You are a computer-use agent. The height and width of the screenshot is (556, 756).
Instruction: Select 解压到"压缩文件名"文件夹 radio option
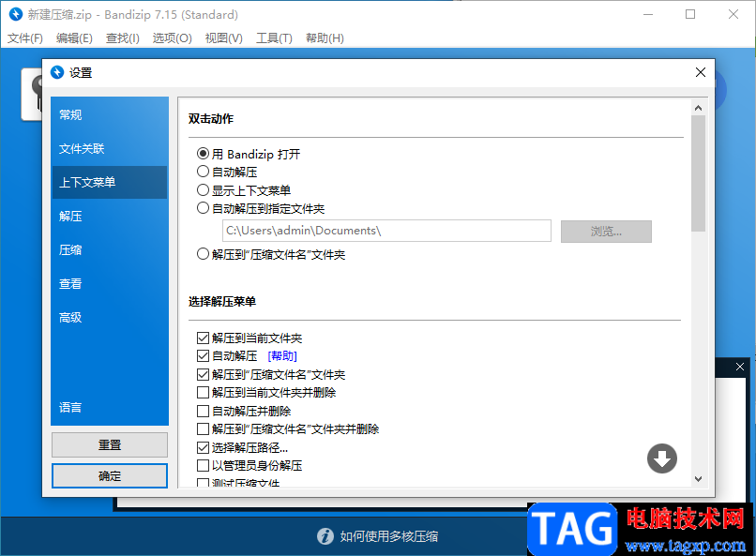[x=203, y=254]
